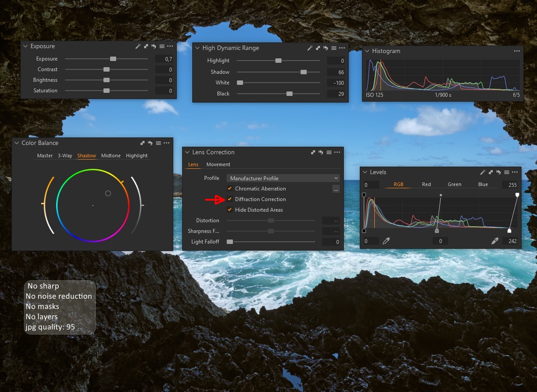Reset the High Dynamic Range panel adjustments
Viewport: 537px width, 392px height.
pyautogui.click(x=326, y=48)
